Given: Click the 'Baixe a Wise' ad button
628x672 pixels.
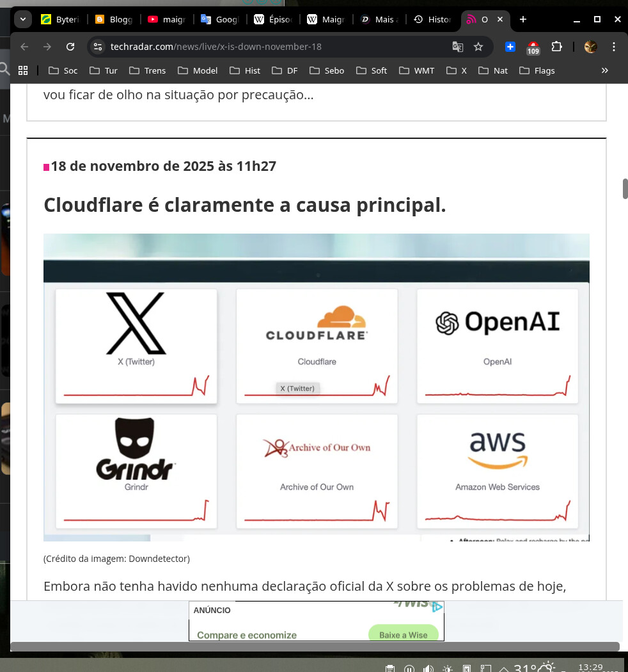Looking at the screenshot, I should (404, 634).
